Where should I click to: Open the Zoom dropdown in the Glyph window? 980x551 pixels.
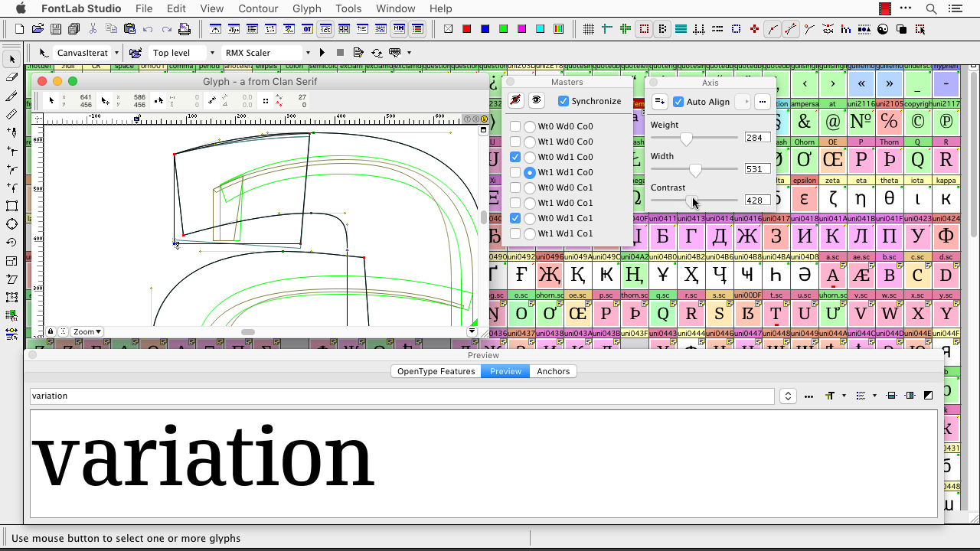pos(86,331)
